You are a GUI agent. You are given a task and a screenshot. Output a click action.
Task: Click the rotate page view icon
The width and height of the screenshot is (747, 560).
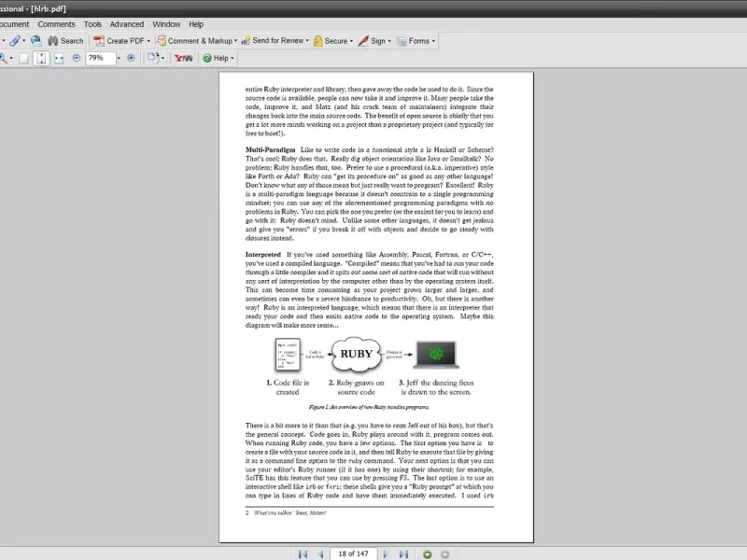pos(153,58)
